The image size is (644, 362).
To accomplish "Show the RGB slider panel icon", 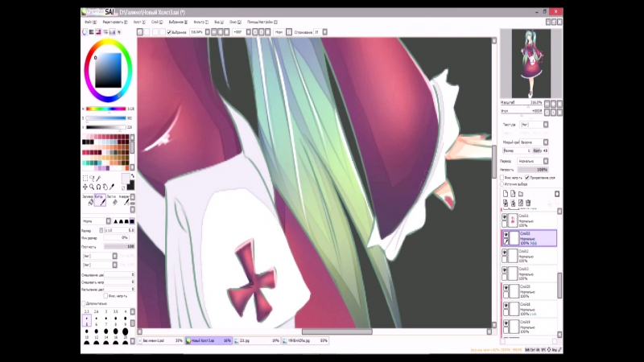I will pos(92,32).
